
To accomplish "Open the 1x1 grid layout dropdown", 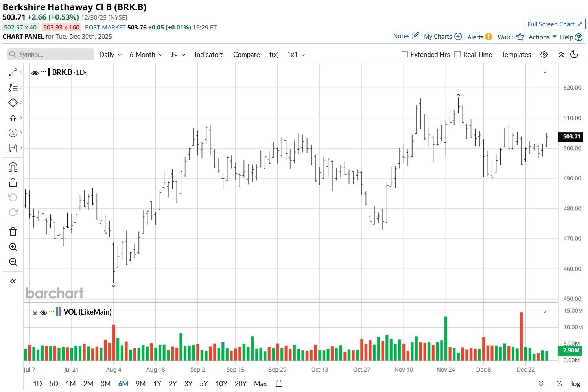I will 296,55.
